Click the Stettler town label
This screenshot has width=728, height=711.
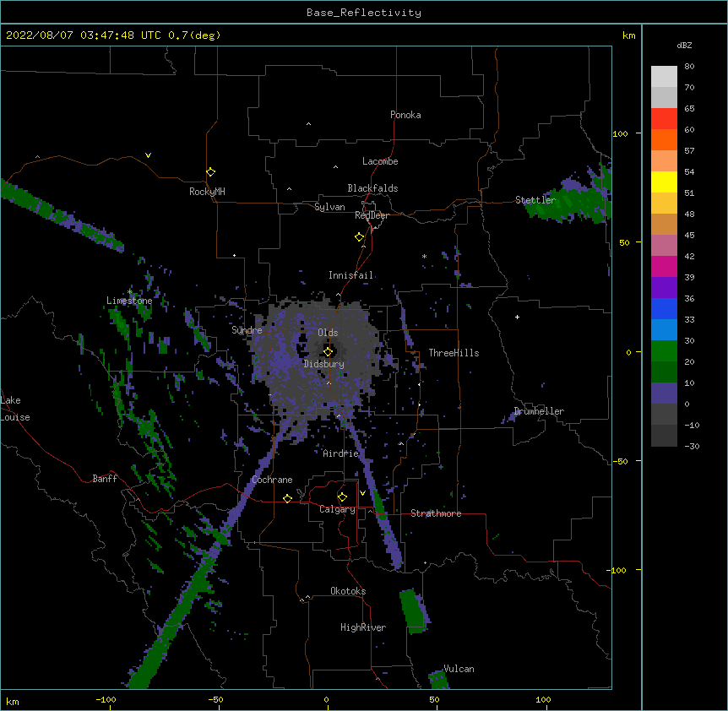coord(535,200)
